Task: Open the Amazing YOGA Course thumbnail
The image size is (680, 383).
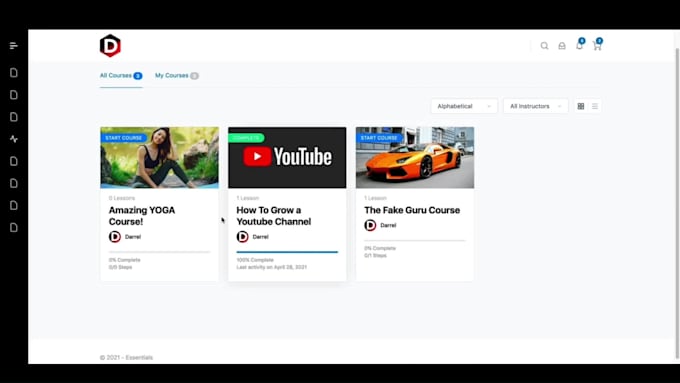Action: point(160,158)
